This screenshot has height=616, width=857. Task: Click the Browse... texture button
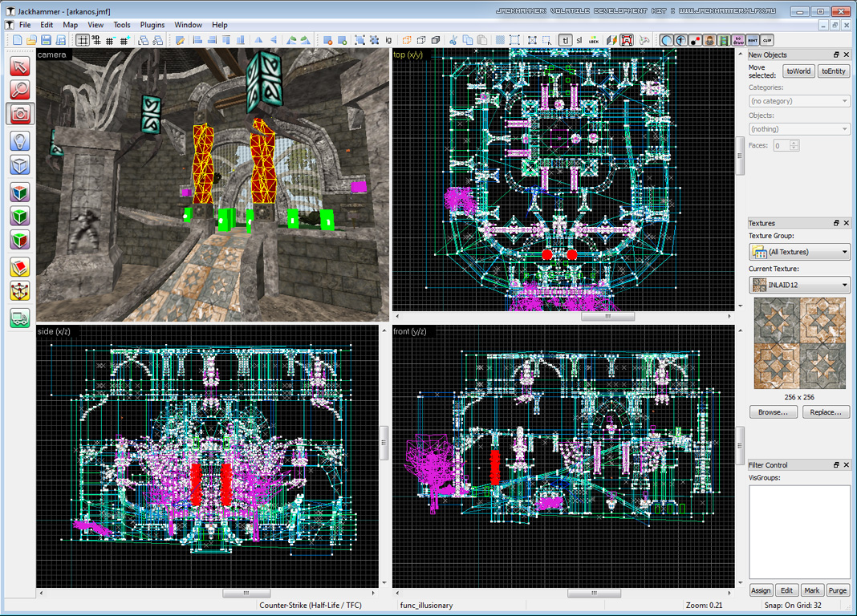click(773, 412)
